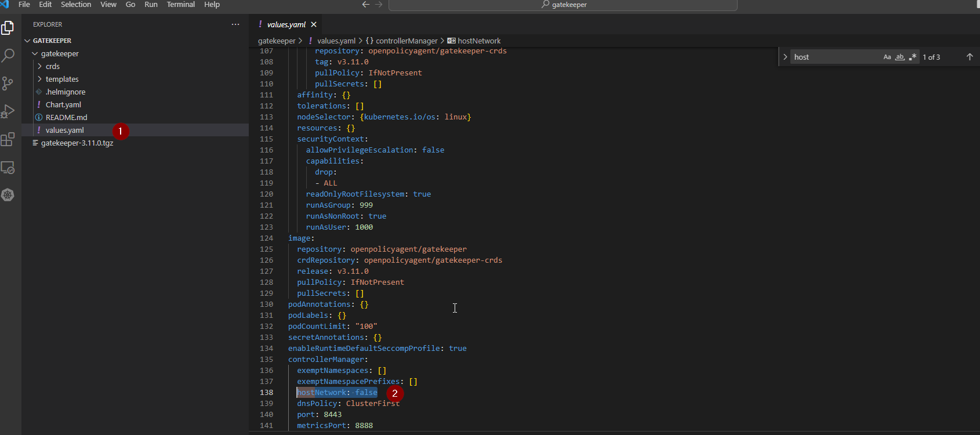Click the securityContext key on line 115
The image size is (980, 435).
(x=331, y=139)
